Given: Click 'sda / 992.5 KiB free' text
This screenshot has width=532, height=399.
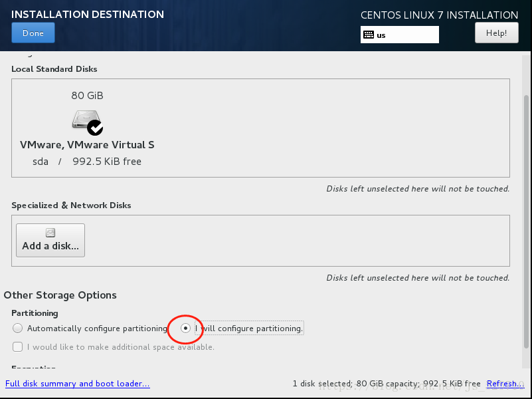Looking at the screenshot, I should 87,162.
